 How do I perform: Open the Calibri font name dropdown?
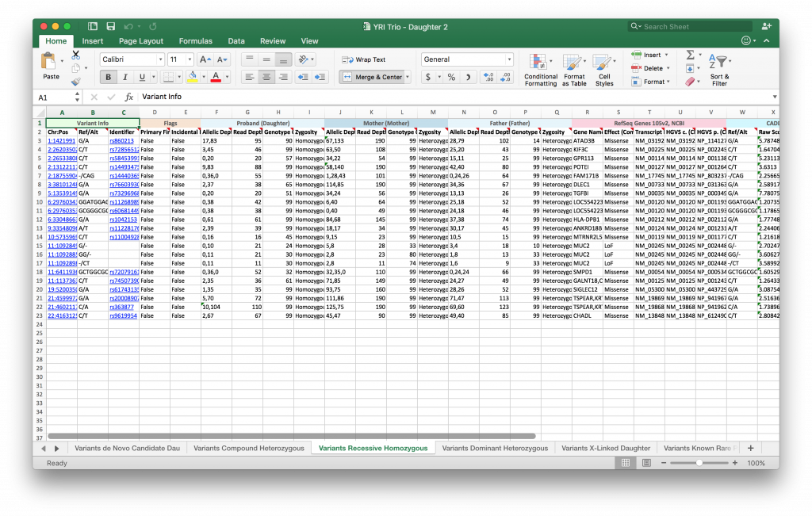160,59
